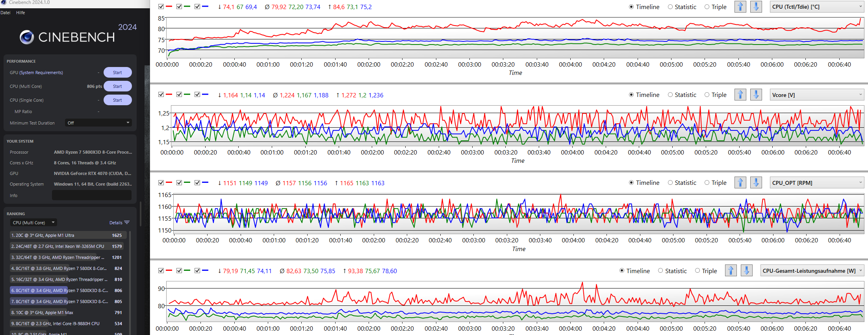Image resolution: width=868 pixels, height=335 pixels.
Task: Click the up arrow in the CPU_OPT RPM row
Action: tap(740, 182)
